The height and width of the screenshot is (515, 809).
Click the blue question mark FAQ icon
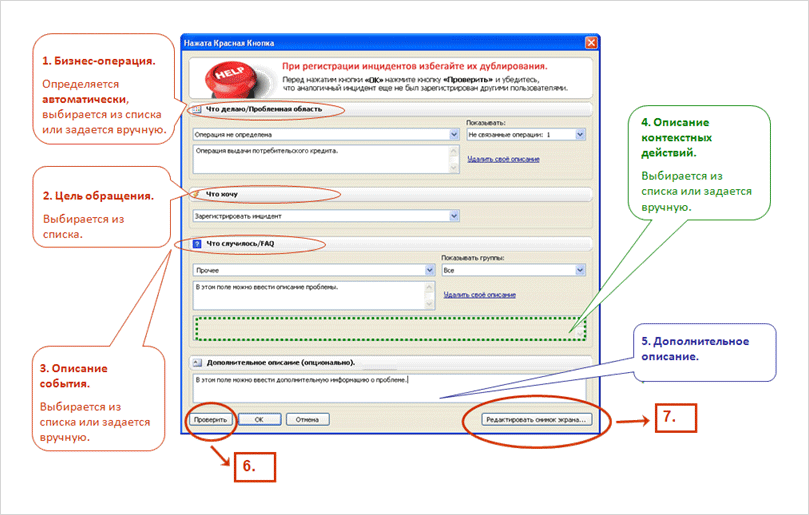196,244
